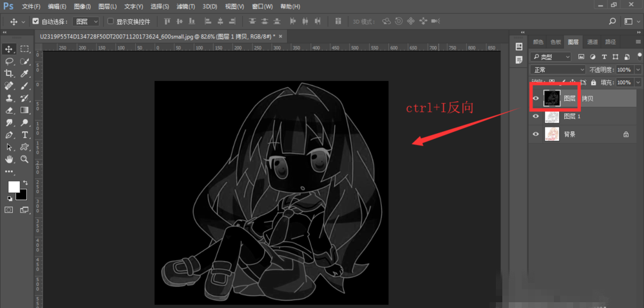644x308 pixels.
Task: Open the 文件(F) menu
Action: coord(31,6)
